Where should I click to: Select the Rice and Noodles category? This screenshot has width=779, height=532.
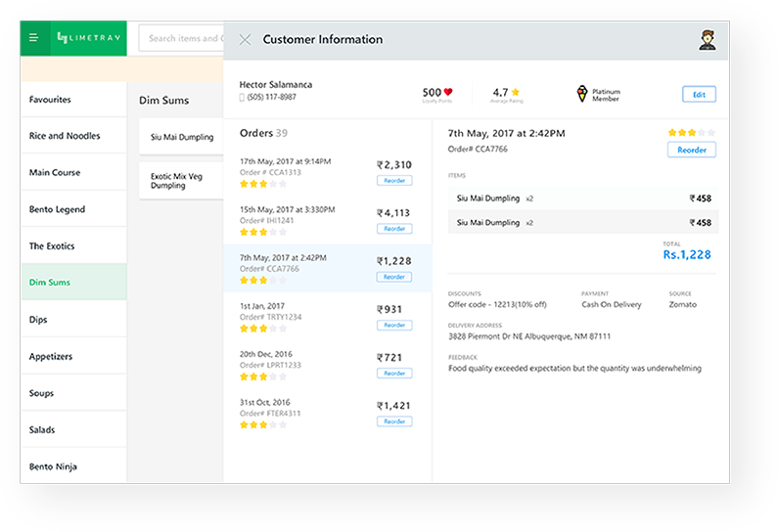(x=73, y=136)
